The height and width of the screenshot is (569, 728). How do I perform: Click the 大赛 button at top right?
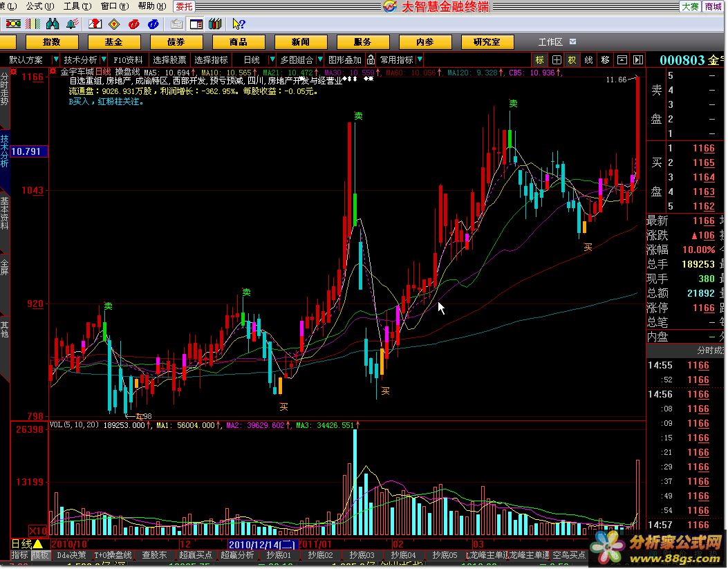point(691,6)
